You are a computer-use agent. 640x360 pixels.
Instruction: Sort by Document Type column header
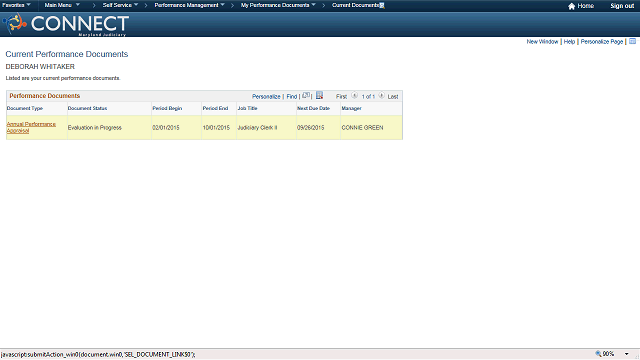coord(24,109)
